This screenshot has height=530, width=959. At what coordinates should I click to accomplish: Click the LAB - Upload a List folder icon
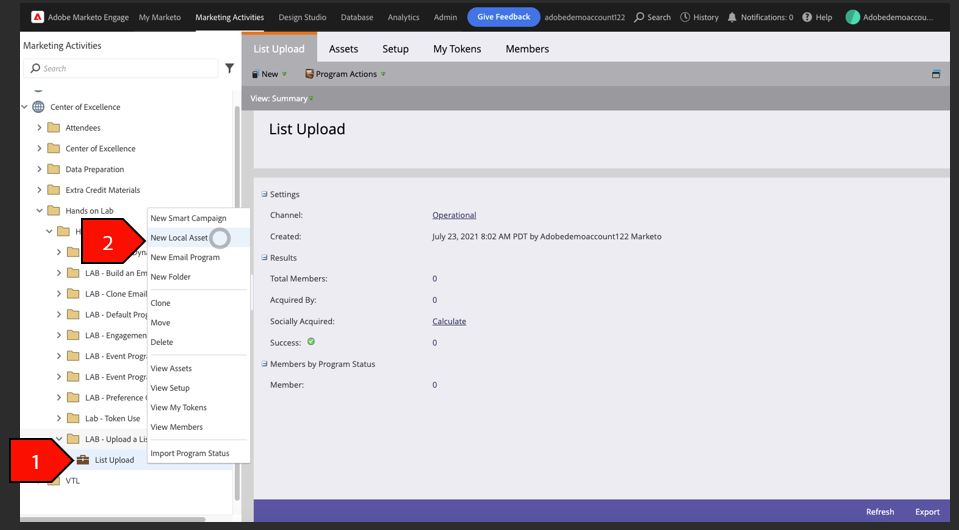pyautogui.click(x=73, y=439)
